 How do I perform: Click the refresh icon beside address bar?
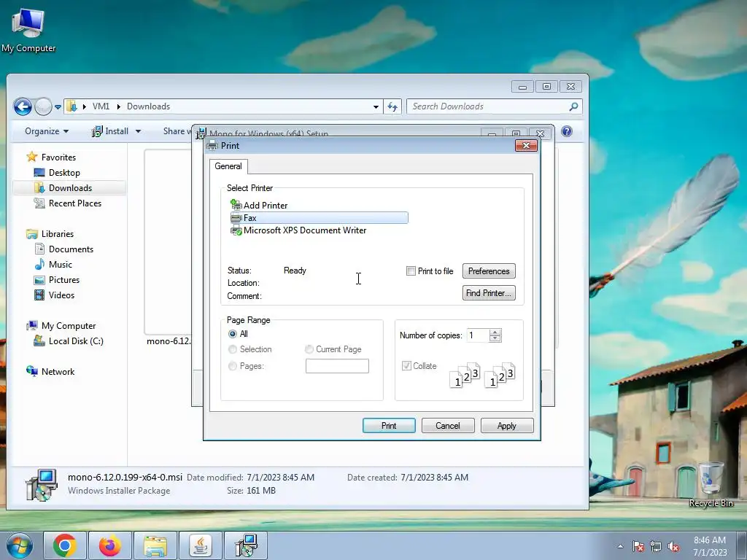point(392,106)
